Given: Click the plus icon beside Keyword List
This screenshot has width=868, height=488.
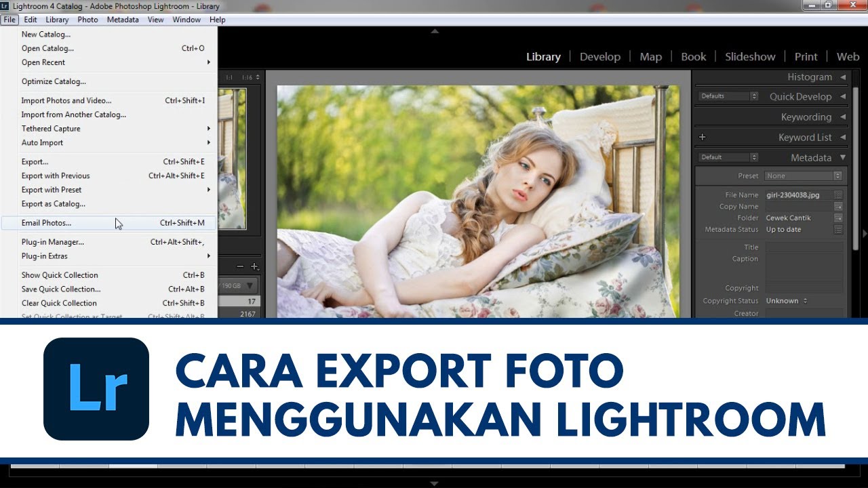Looking at the screenshot, I should [x=703, y=137].
